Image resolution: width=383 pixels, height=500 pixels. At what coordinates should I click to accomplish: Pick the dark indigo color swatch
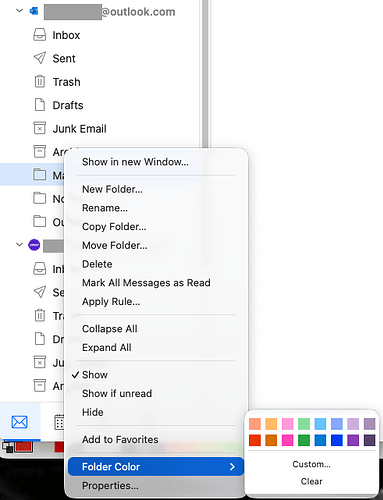[x=369, y=440]
